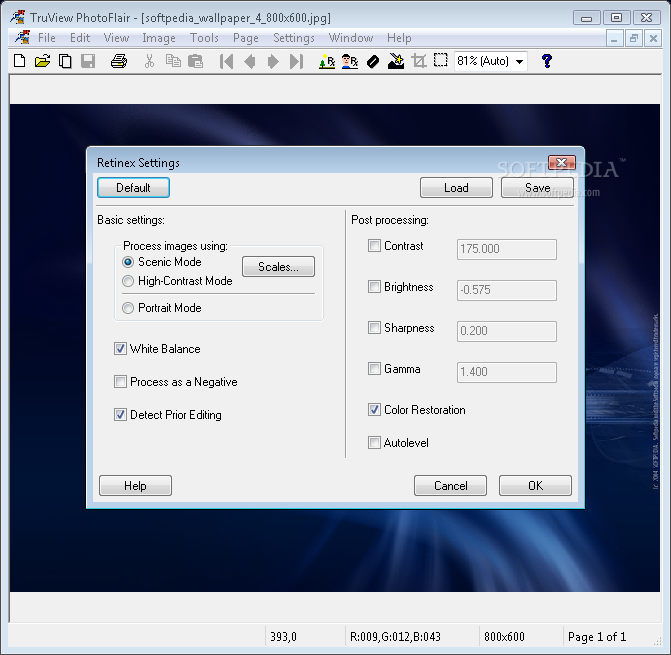Viewport: 671px width, 655px height.
Task: Select the dashed rectangle selection icon
Action: click(440, 60)
